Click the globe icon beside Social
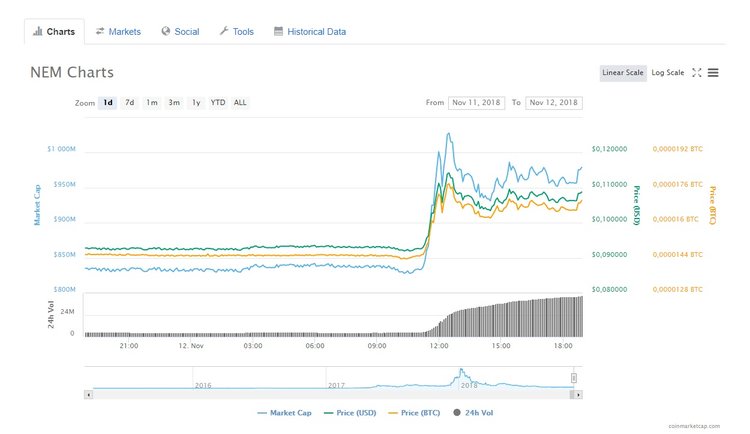The height and width of the screenshot is (434, 750). [x=165, y=31]
